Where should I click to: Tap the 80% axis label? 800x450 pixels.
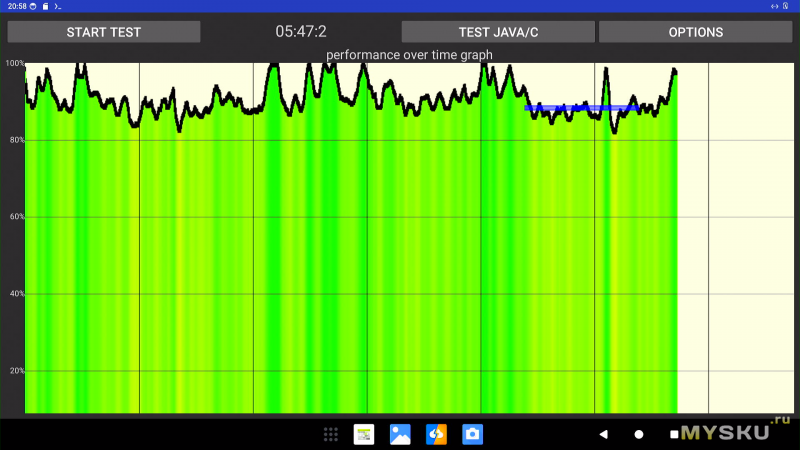(x=14, y=140)
